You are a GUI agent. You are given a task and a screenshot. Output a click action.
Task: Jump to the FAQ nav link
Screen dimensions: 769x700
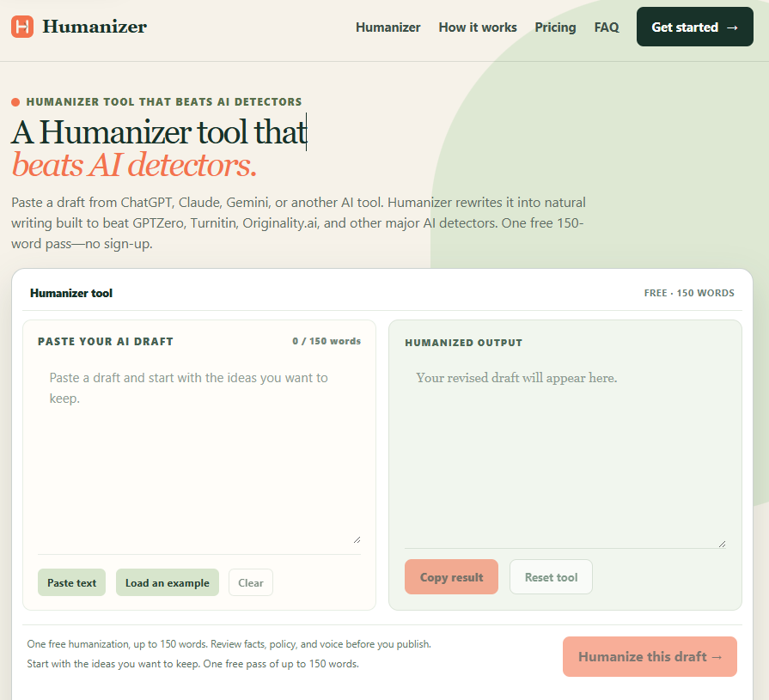click(x=607, y=27)
